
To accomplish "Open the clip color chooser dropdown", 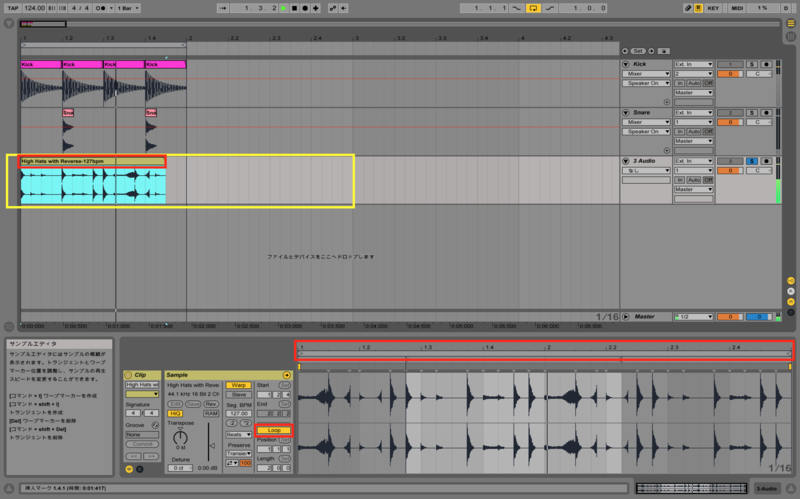I will click(142, 394).
